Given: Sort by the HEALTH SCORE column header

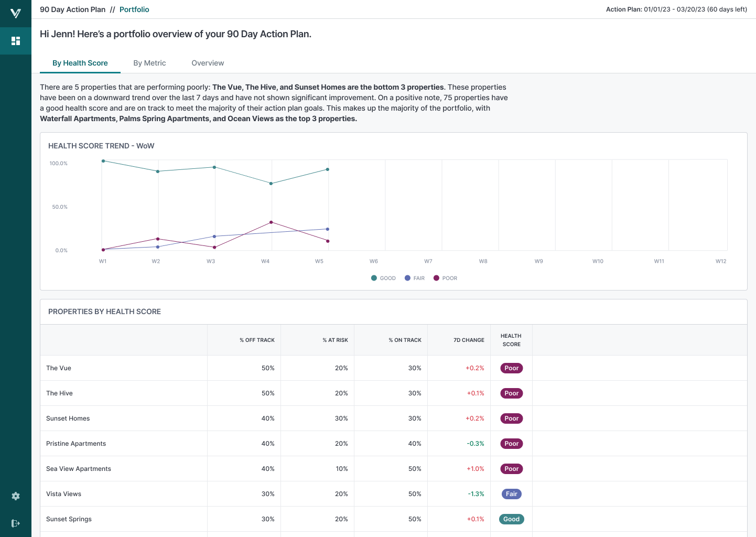Looking at the screenshot, I should coord(511,340).
